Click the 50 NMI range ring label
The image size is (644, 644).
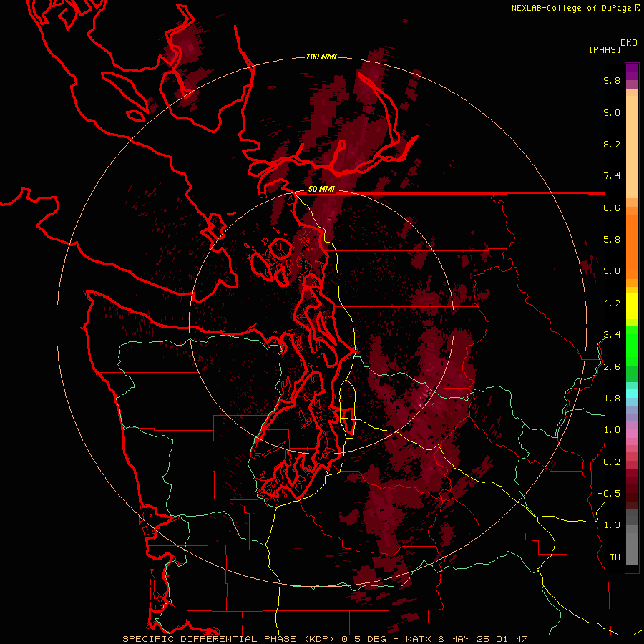[x=321, y=190]
